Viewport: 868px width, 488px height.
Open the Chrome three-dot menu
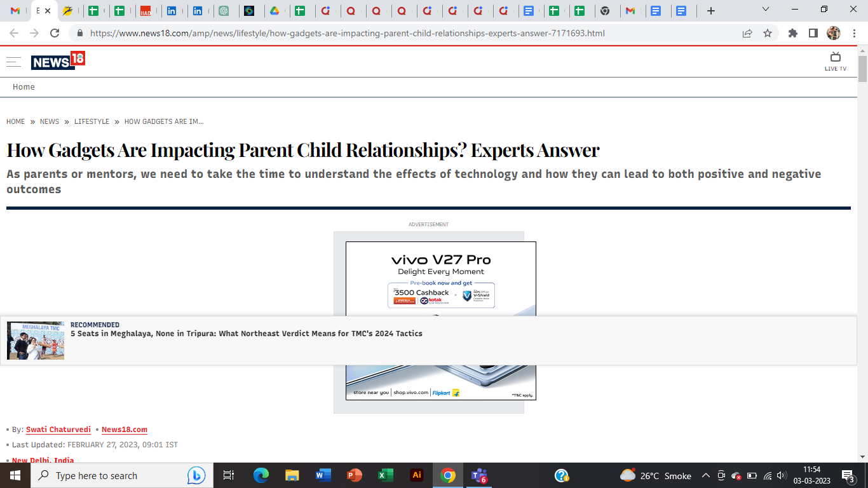854,33
